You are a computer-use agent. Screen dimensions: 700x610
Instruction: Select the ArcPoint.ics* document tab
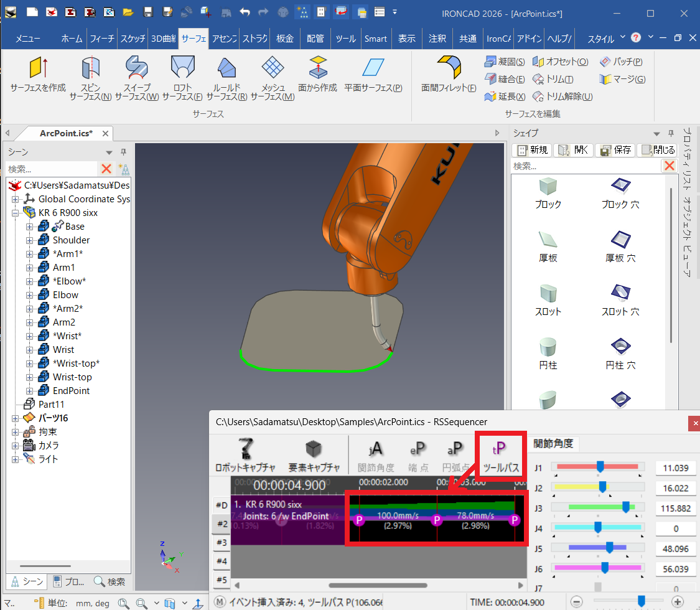click(x=66, y=134)
